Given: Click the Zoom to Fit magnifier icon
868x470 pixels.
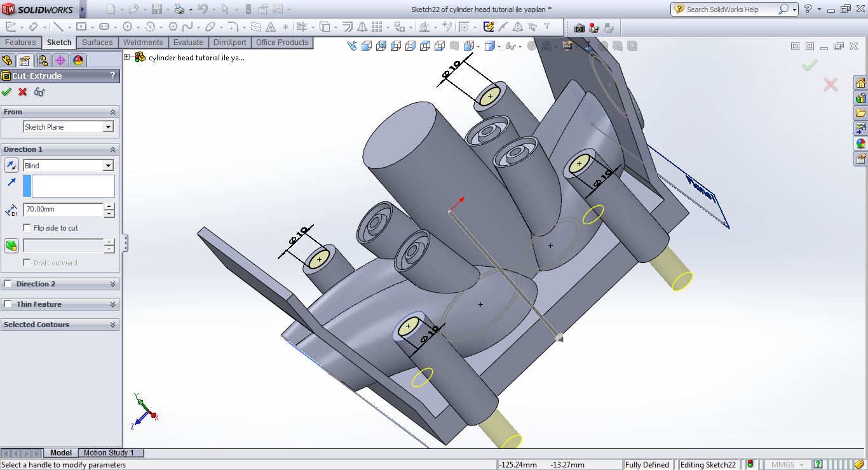Looking at the screenshot, I should point(353,45).
